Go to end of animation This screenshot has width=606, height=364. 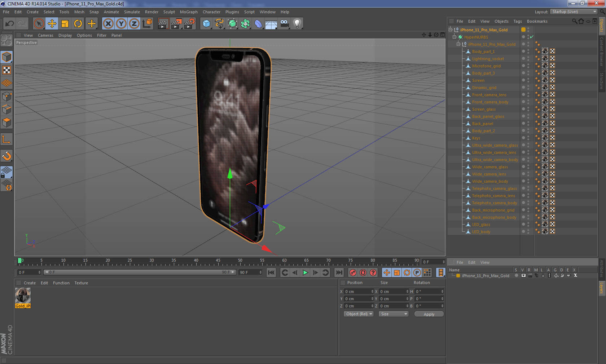click(339, 272)
